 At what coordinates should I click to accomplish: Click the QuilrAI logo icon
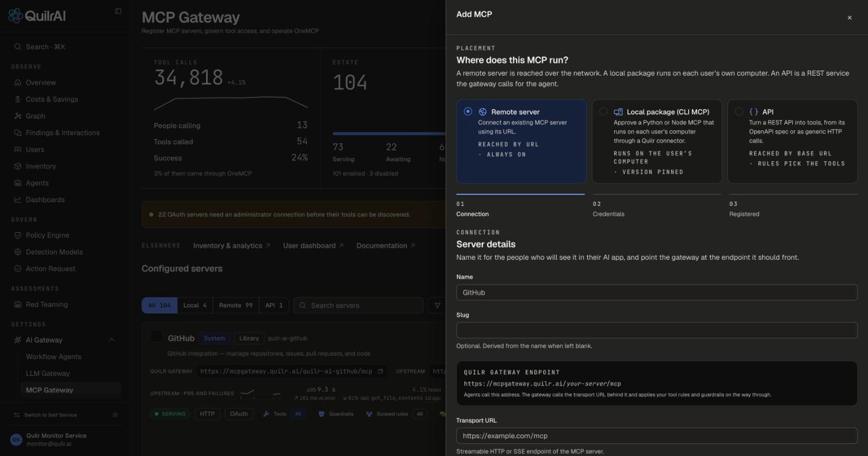[15, 15]
